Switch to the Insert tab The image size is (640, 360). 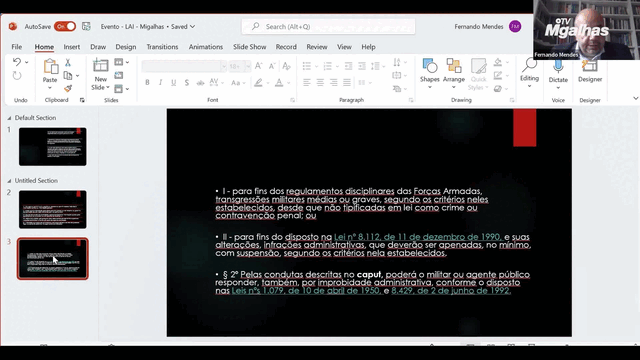[72, 47]
